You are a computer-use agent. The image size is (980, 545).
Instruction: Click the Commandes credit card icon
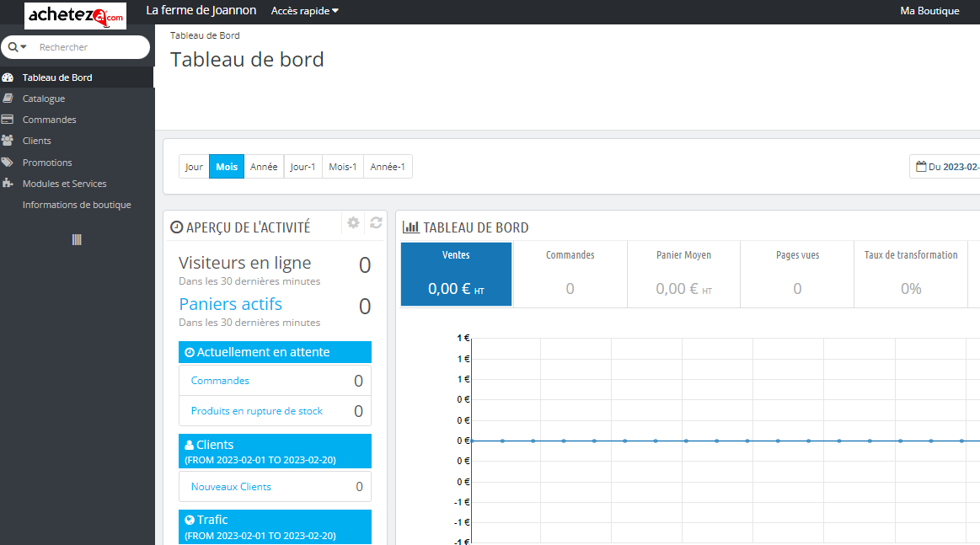[x=8, y=120]
